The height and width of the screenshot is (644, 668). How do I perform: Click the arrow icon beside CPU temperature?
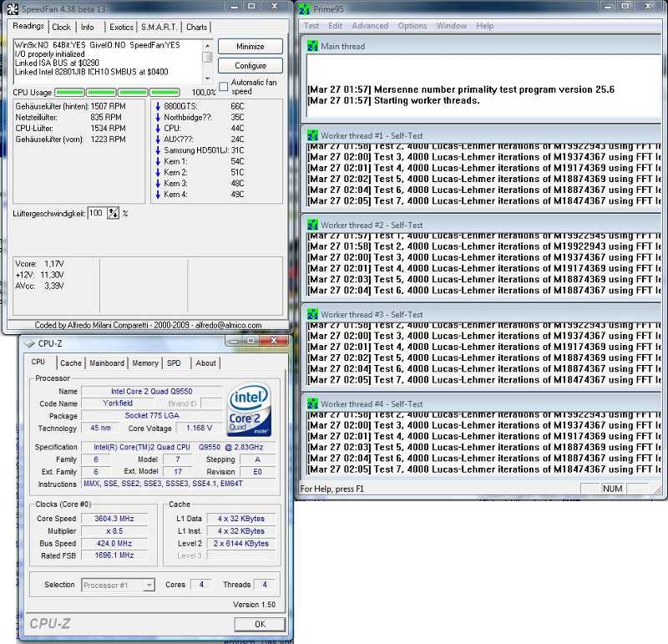point(158,129)
